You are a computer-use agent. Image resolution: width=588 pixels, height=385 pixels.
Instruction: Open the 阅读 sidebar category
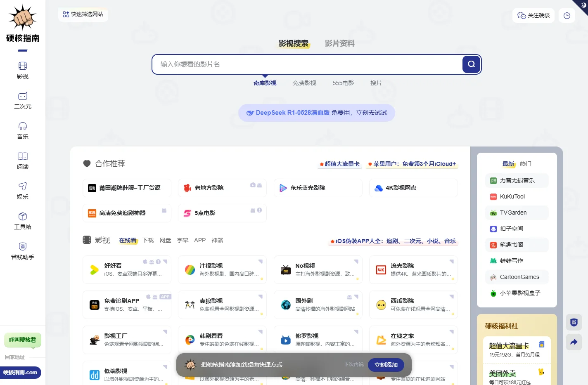point(23,161)
